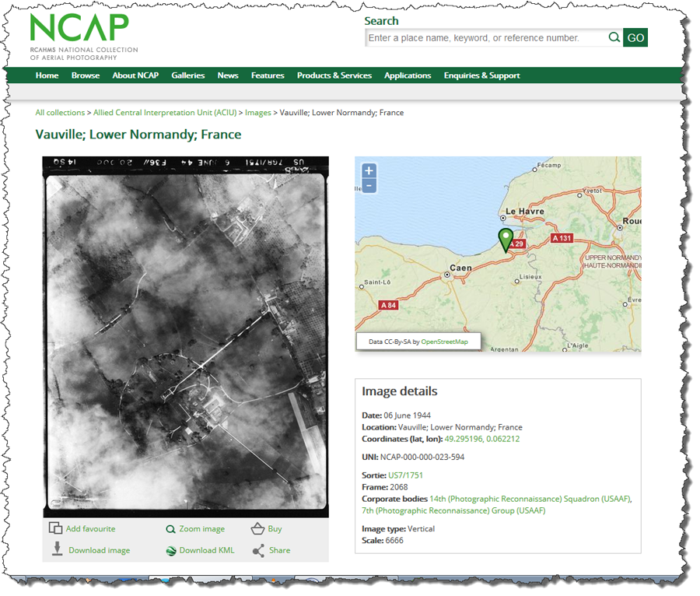This screenshot has width=700, height=596.
Task: Click the aerial photograph of Vauville
Action: click(x=186, y=337)
